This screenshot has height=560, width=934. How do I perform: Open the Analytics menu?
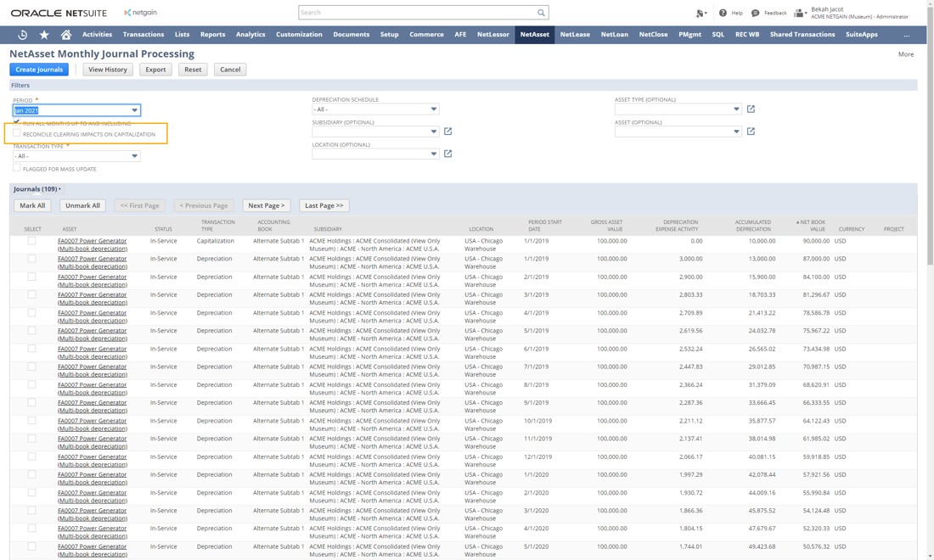(x=250, y=35)
